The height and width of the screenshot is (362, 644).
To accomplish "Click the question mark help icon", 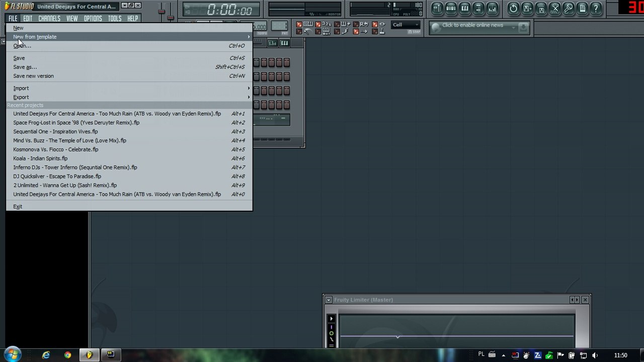I will pos(596,9).
